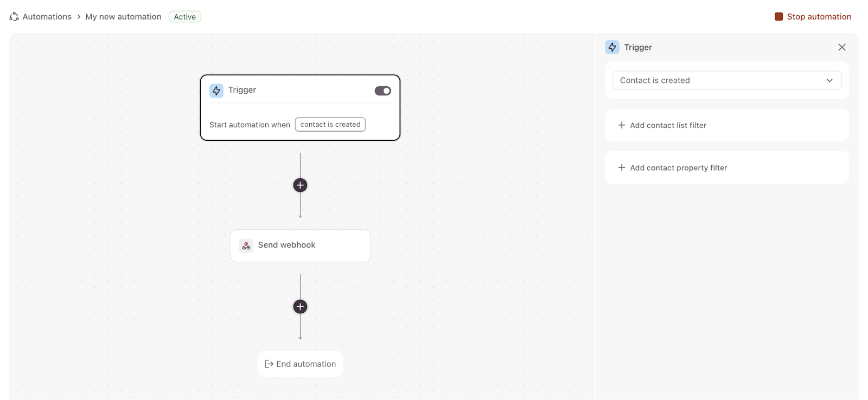Toggle the Trigger node switch off

point(382,91)
